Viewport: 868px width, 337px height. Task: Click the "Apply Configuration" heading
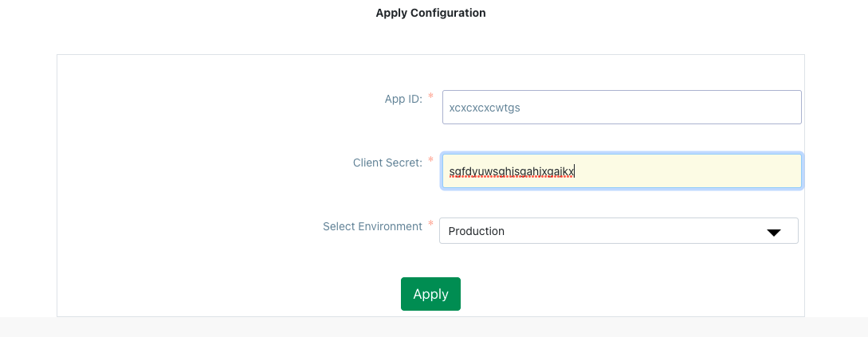[x=430, y=13]
